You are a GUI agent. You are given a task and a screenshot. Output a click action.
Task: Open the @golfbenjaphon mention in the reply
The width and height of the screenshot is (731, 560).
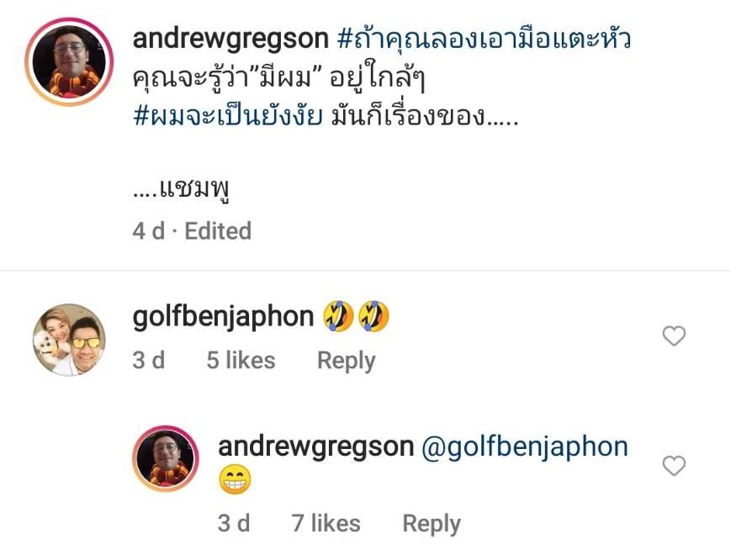click(x=524, y=447)
